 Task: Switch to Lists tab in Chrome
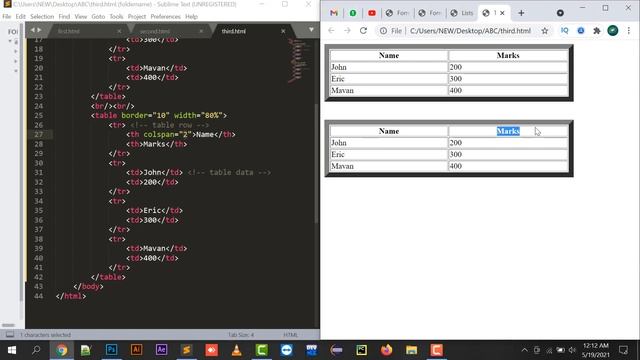[x=462, y=13]
